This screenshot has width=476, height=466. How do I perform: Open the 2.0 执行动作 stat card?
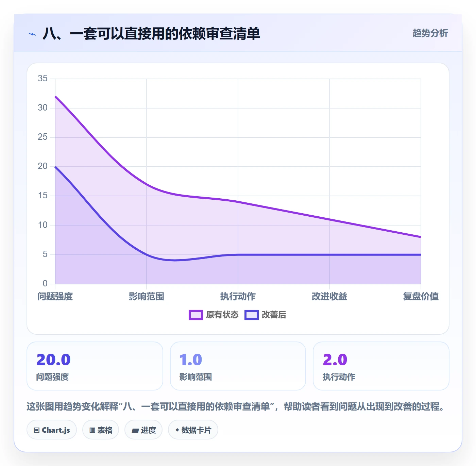[381, 366]
